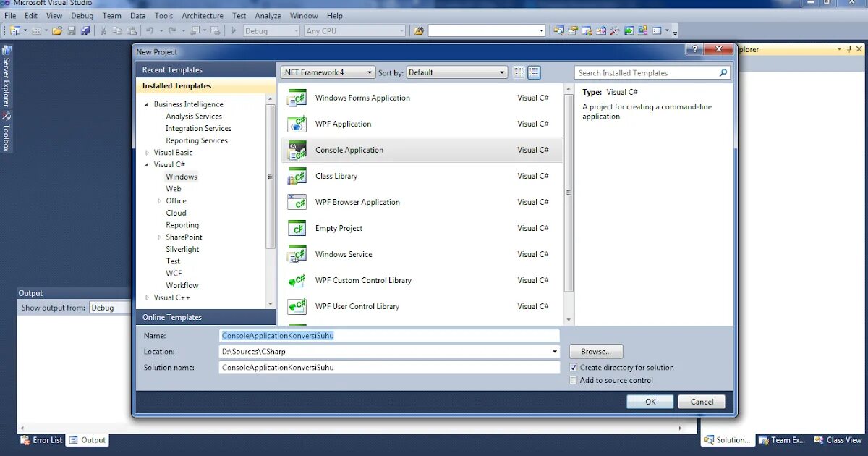868x456 pixels.
Task: Click the Name input field
Action: pos(389,336)
